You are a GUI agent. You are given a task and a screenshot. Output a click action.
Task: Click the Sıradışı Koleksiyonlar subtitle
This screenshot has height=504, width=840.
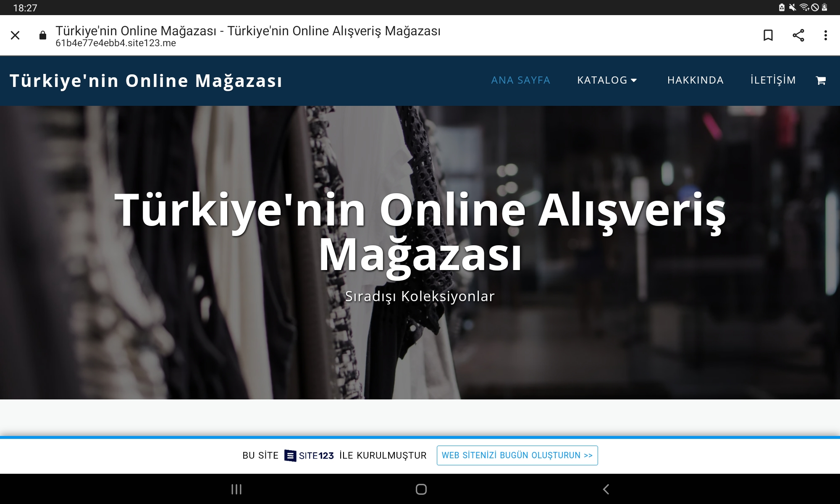click(420, 297)
